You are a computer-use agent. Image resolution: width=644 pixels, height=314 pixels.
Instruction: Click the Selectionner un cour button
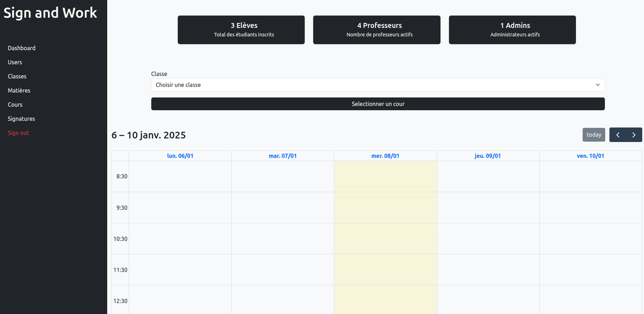click(378, 104)
